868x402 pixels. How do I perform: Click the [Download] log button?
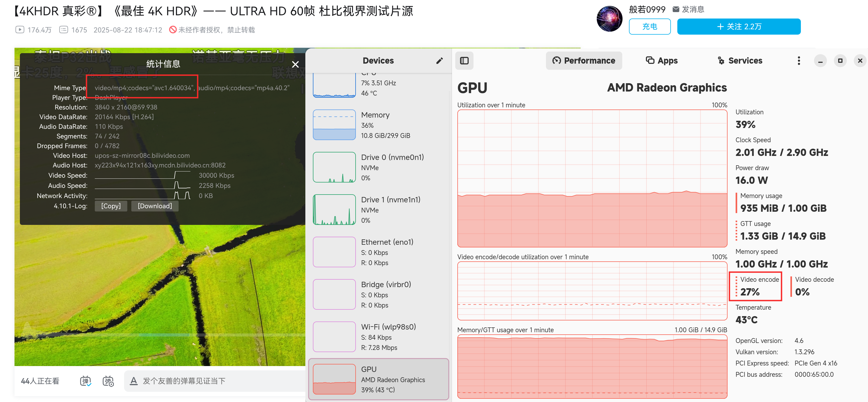pyautogui.click(x=155, y=206)
